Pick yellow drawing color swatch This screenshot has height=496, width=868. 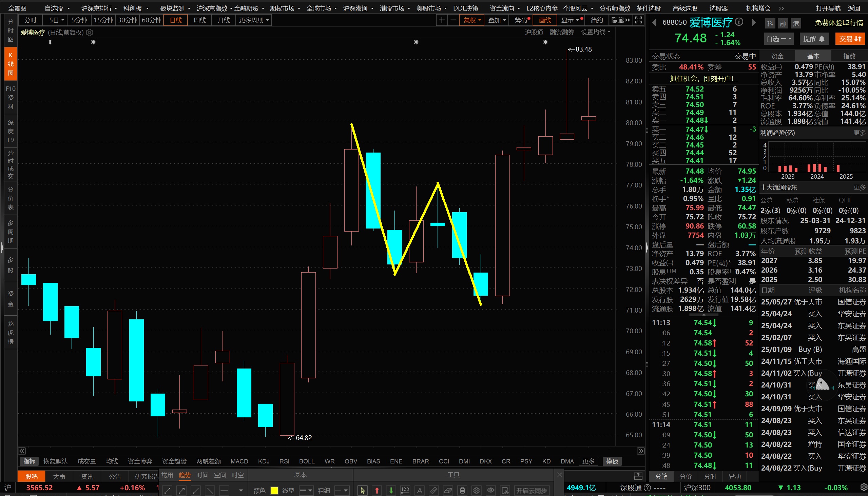click(x=274, y=491)
